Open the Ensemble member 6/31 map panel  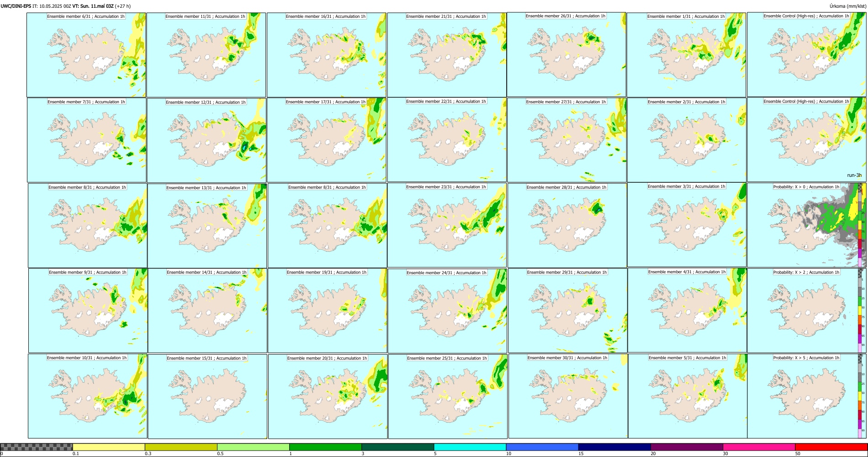(86, 55)
